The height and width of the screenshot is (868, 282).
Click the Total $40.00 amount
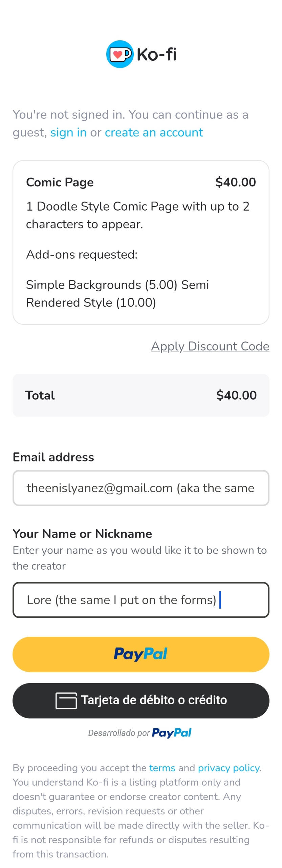coord(236,395)
